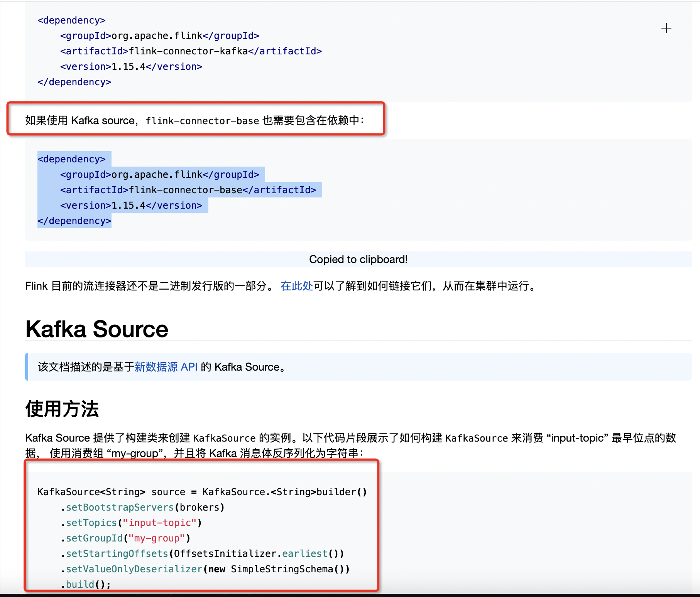Click the paragraph starting 'Flink 目前的流连接器'
This screenshot has height=597, width=700.
tap(282, 286)
